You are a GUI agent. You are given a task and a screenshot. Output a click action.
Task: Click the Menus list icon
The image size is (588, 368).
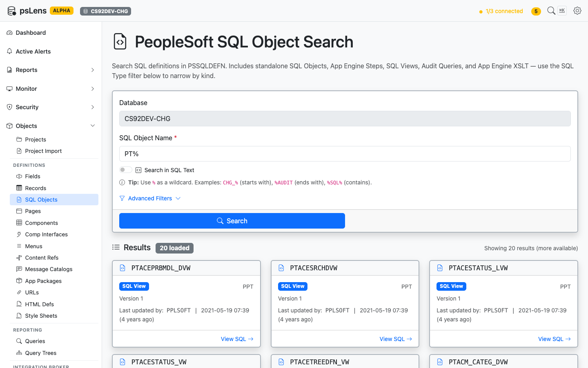click(x=19, y=246)
